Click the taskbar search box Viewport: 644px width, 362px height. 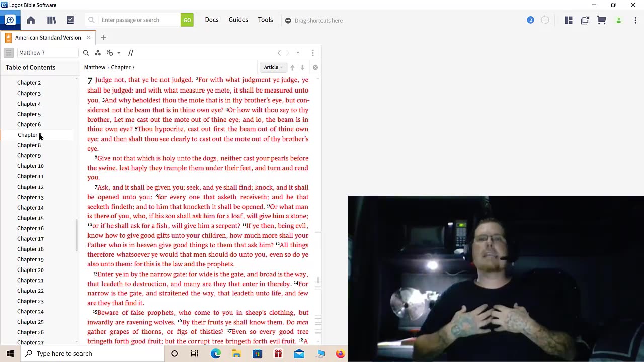pos(92,354)
